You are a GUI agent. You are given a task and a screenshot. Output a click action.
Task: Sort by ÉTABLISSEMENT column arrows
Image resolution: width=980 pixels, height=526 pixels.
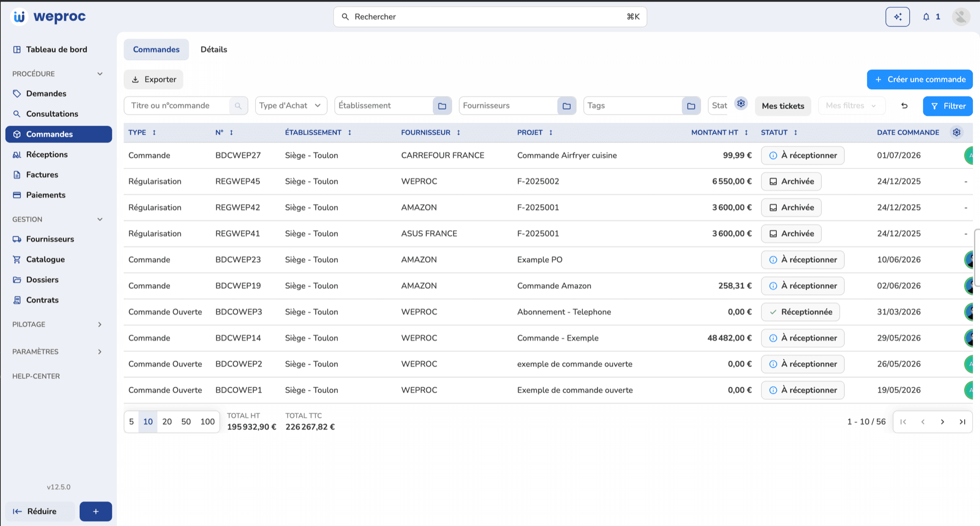click(350, 133)
